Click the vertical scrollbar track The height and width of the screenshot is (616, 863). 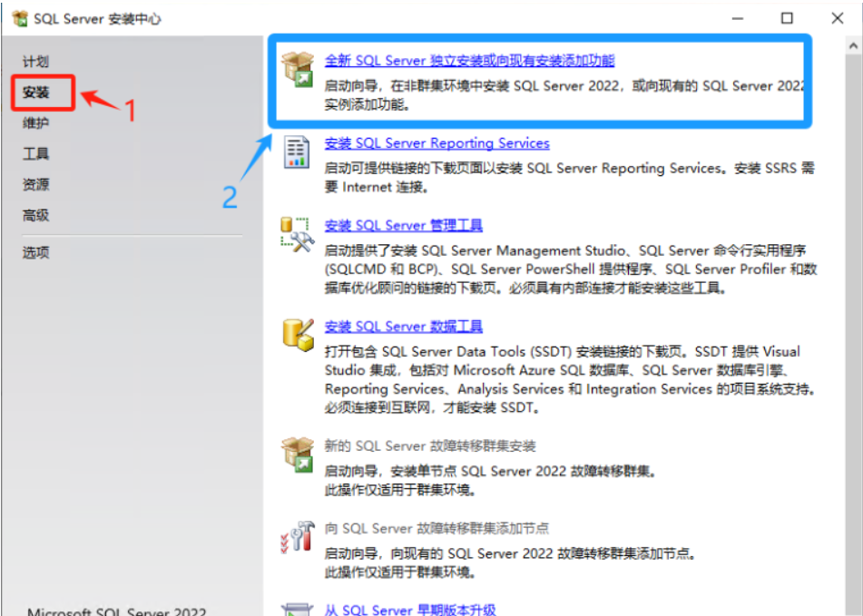854,335
